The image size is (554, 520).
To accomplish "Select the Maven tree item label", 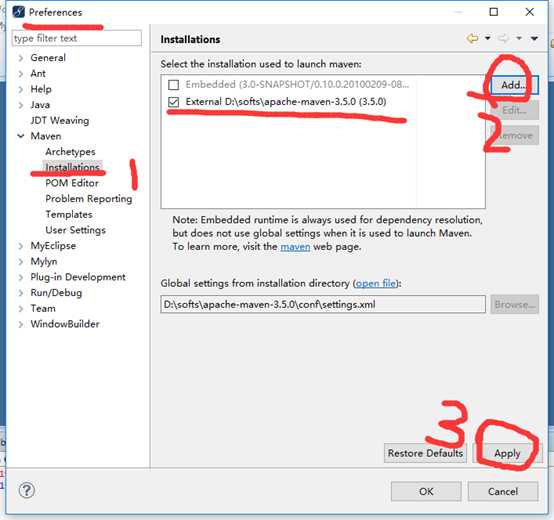I will click(x=46, y=136).
